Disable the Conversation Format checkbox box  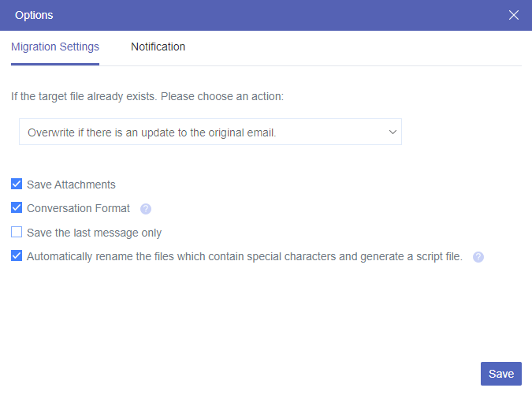click(x=17, y=208)
